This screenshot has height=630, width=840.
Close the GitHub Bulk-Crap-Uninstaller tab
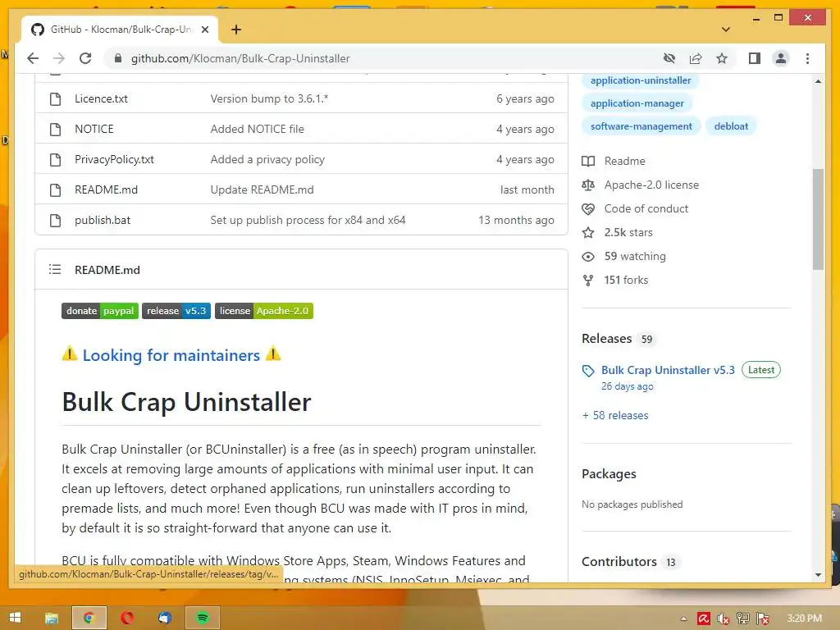204,30
